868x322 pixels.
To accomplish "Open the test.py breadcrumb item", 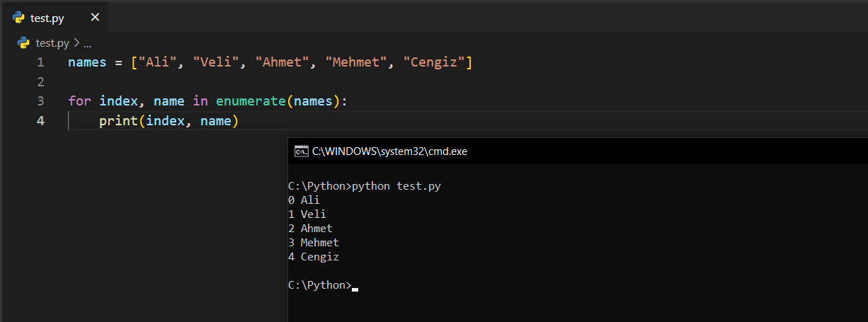I will tap(52, 43).
